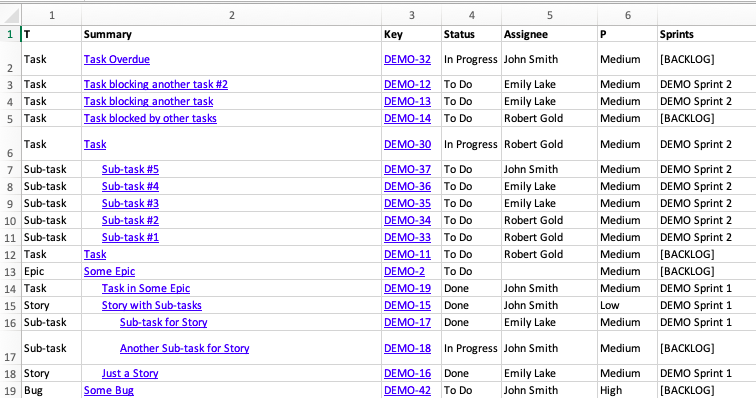Select the Sprints header cell
The width and height of the screenshot is (756, 398).
pos(706,34)
